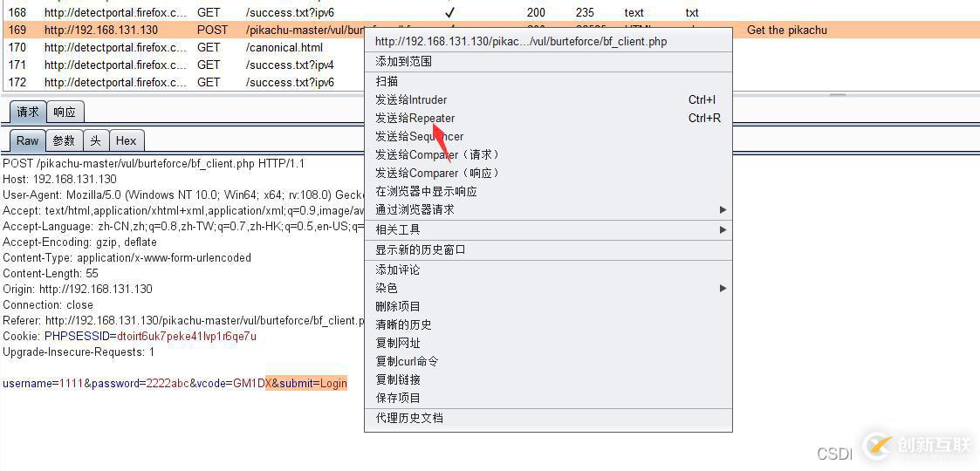The height and width of the screenshot is (471, 980).
Task: Select '发送给Comparer（响应）' entry
Action: (x=548, y=173)
